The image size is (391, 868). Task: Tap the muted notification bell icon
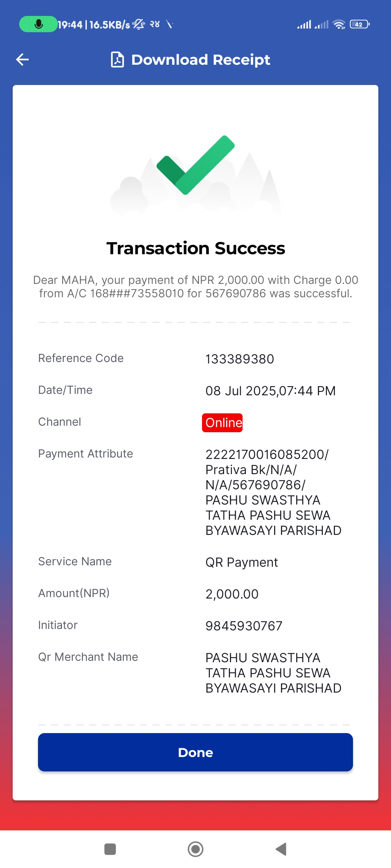pos(139,24)
